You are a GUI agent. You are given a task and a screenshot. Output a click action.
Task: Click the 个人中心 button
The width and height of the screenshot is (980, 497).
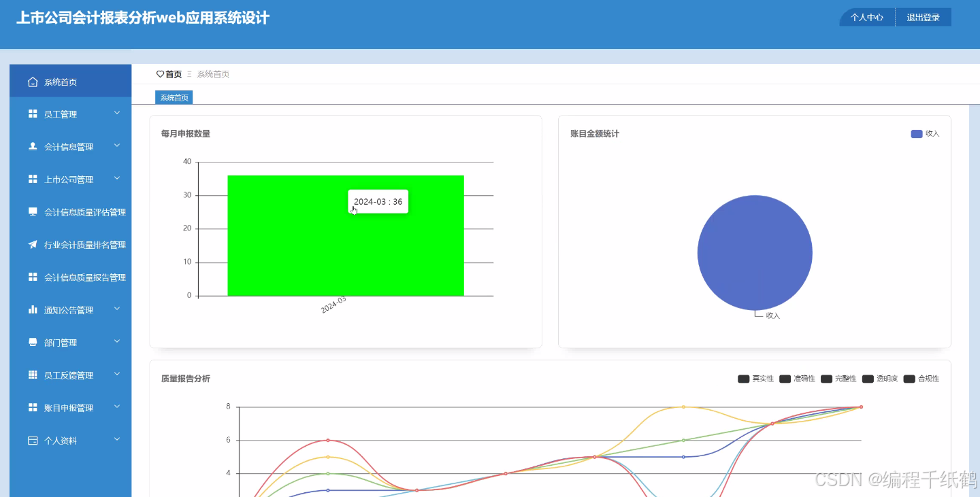pyautogui.click(x=867, y=18)
